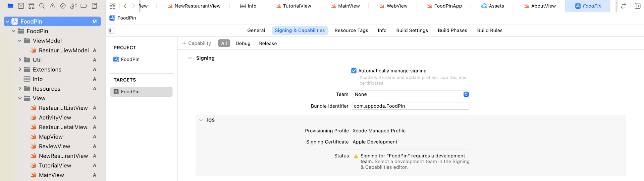This screenshot has height=181, width=644.
Task: Expand the Extensions folder
Action: tap(20, 69)
